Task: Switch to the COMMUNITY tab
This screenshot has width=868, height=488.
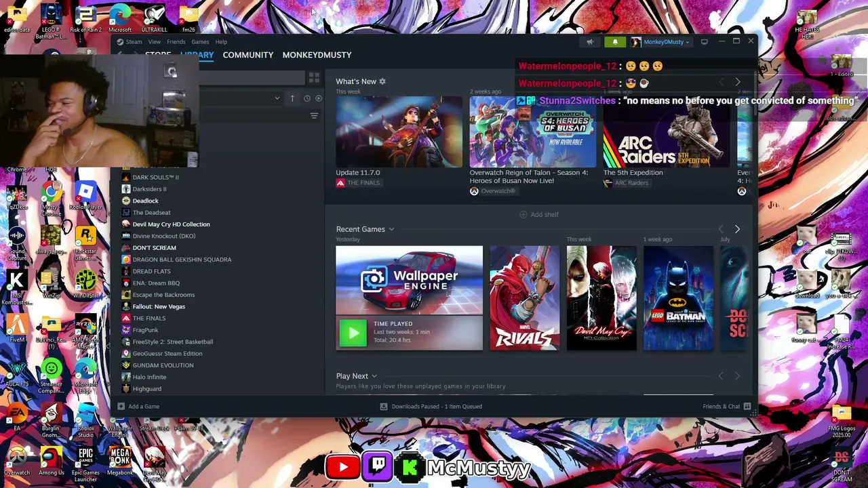Action: tap(248, 55)
